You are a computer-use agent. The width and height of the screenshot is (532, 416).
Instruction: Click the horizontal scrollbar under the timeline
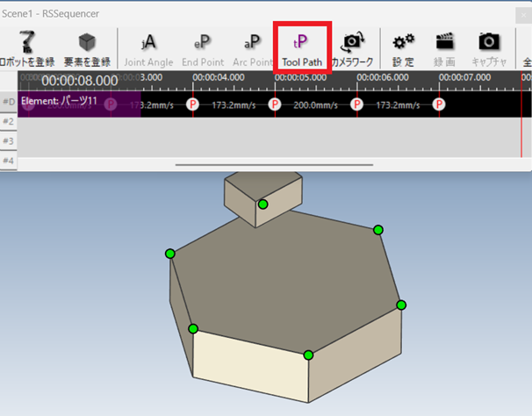coord(274,165)
